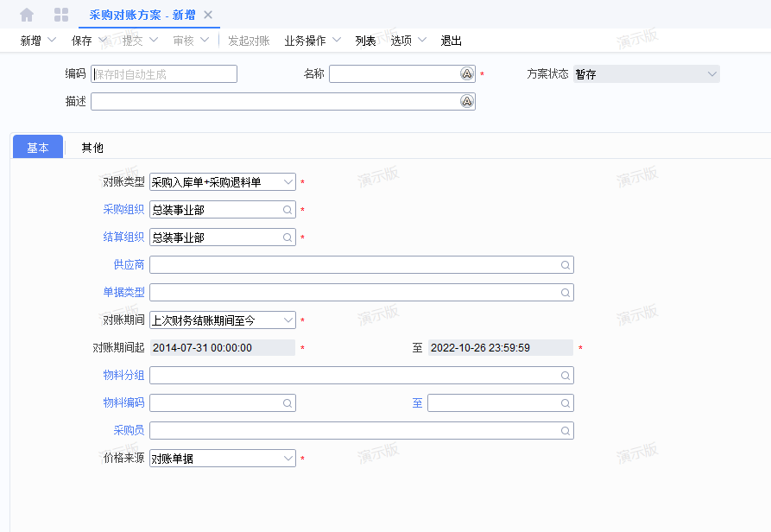The image size is (771, 532).
Task: Open the 采购员 lookup magnifier
Action: [566, 430]
